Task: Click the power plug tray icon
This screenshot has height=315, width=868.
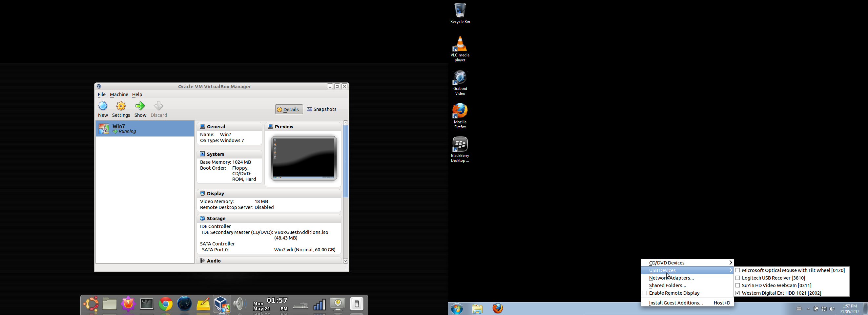Action: (816, 308)
